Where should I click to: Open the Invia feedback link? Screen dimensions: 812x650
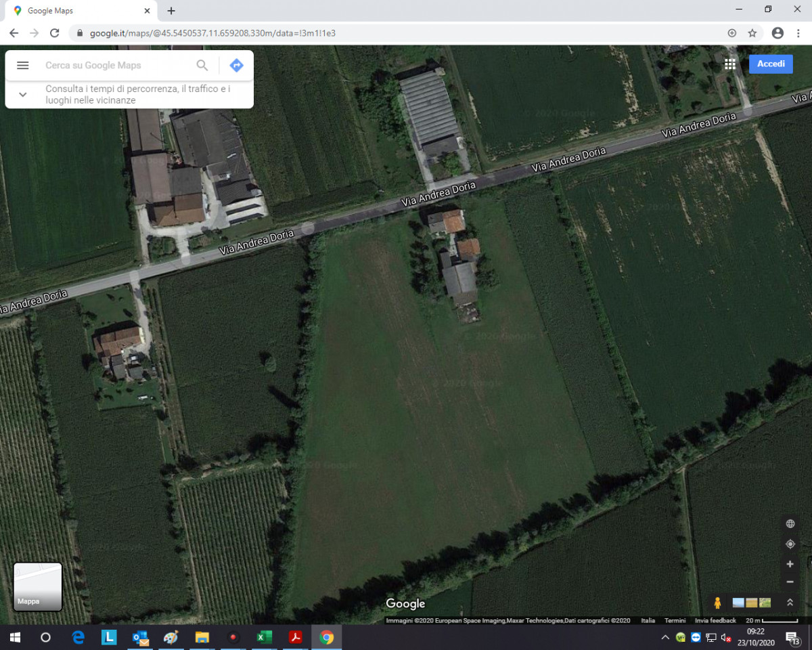click(x=715, y=621)
